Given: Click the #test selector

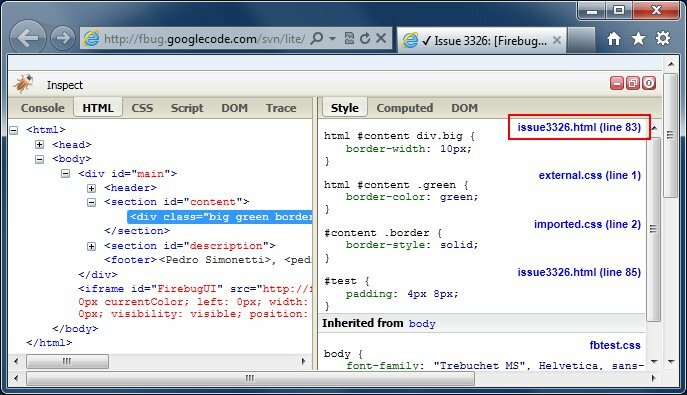Looking at the screenshot, I should point(340,281).
